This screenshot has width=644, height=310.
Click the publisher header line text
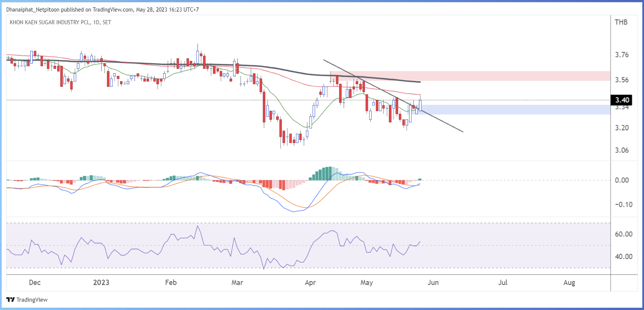pyautogui.click(x=102, y=10)
